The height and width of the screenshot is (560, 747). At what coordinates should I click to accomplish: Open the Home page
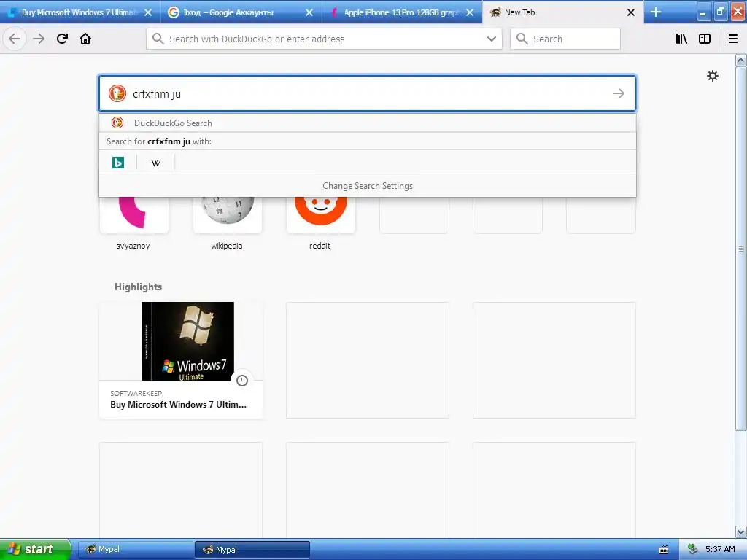[85, 39]
